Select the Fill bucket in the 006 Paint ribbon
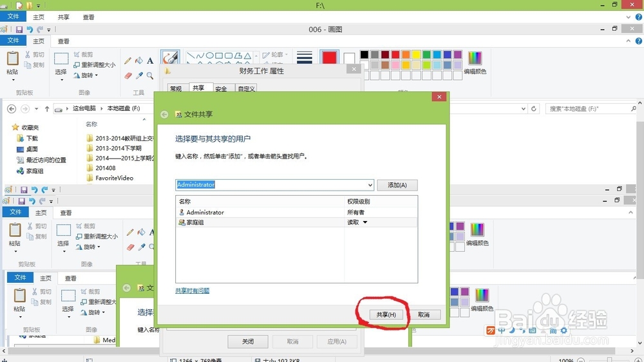Viewport: 644px width, 362px height. coord(139,61)
